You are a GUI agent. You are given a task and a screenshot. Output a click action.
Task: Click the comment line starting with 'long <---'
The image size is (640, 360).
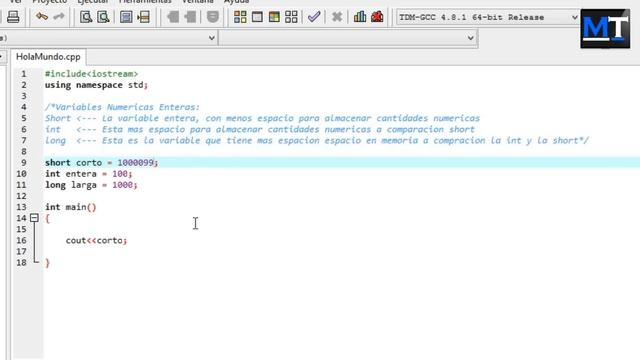point(317,140)
